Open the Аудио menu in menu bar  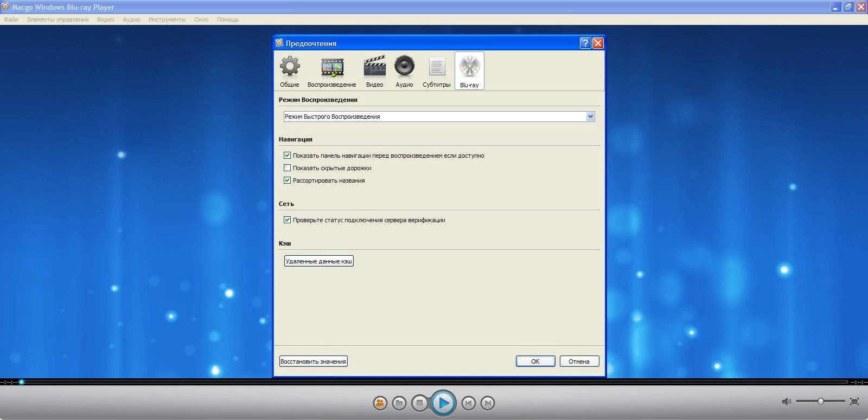[131, 20]
